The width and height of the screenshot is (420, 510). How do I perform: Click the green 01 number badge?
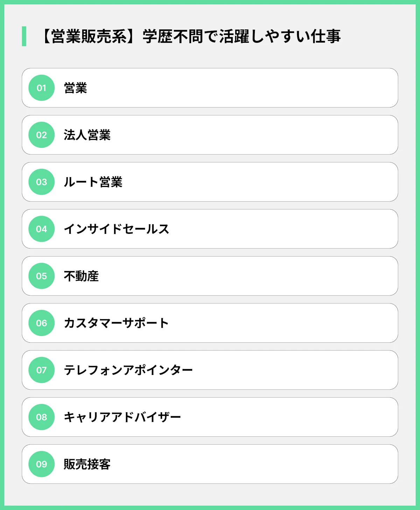pos(41,88)
